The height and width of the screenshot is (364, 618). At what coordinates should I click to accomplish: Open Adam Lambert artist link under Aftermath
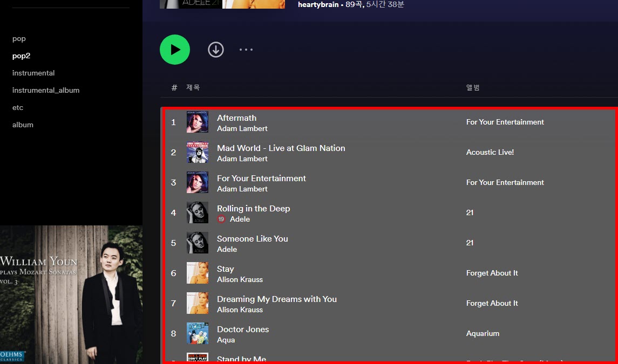(242, 129)
